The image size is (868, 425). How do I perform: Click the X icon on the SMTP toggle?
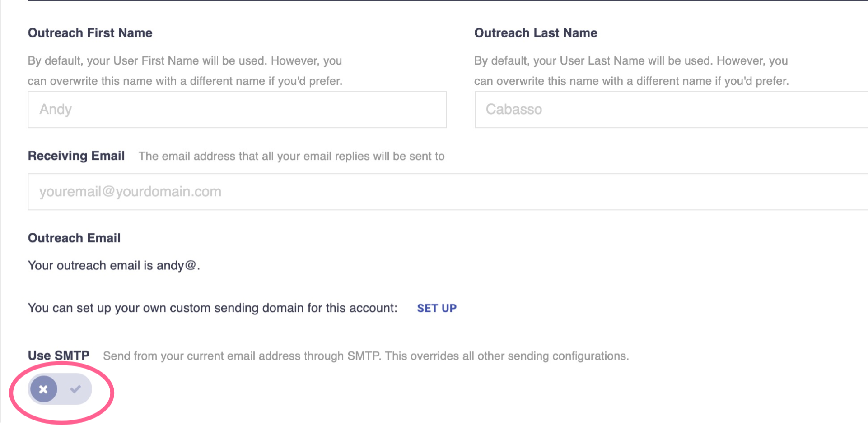[x=44, y=389]
